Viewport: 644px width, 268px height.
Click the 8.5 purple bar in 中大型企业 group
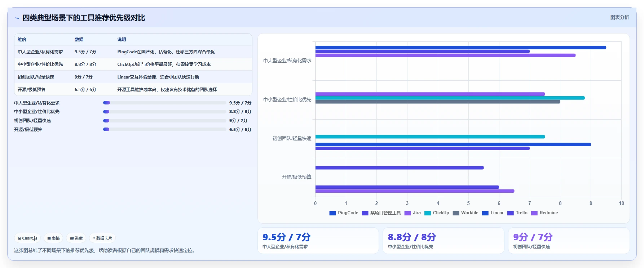pyautogui.click(x=445, y=55)
